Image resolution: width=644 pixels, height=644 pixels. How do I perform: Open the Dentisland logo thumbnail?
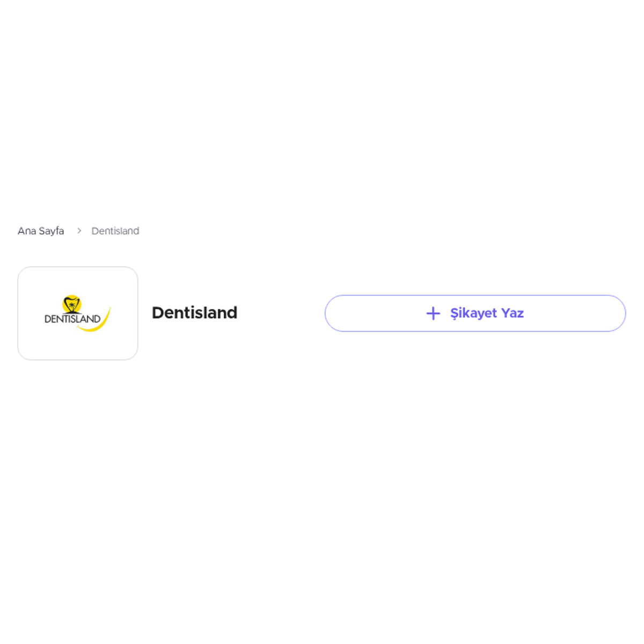[x=78, y=313]
